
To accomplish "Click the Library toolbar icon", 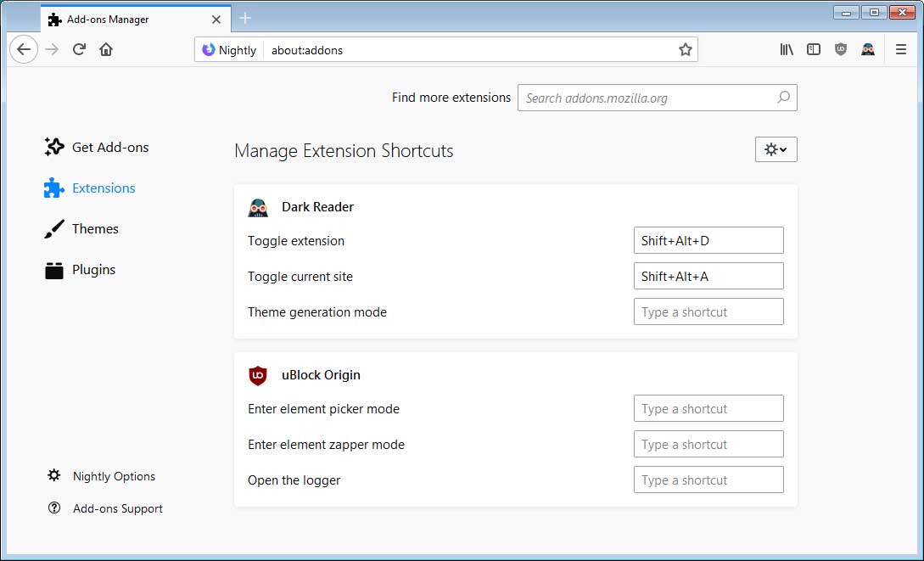I will [786, 49].
